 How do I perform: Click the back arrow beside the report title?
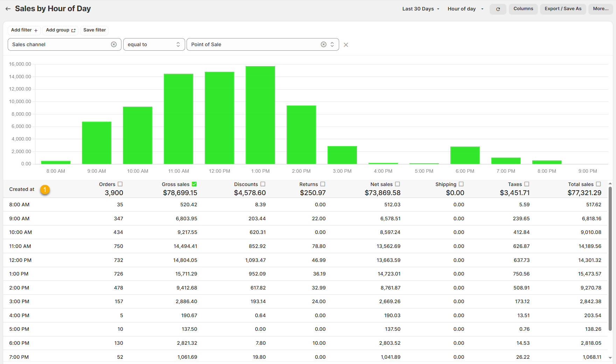coord(8,9)
